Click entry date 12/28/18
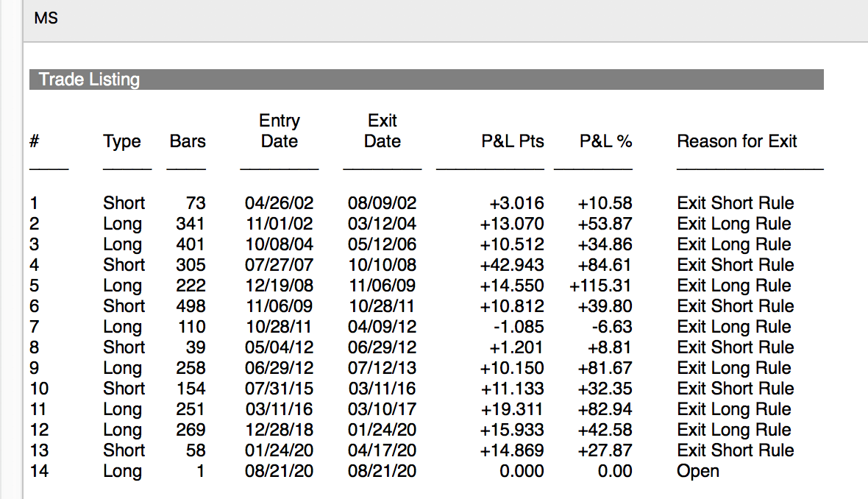The image size is (868, 499). 279,430
